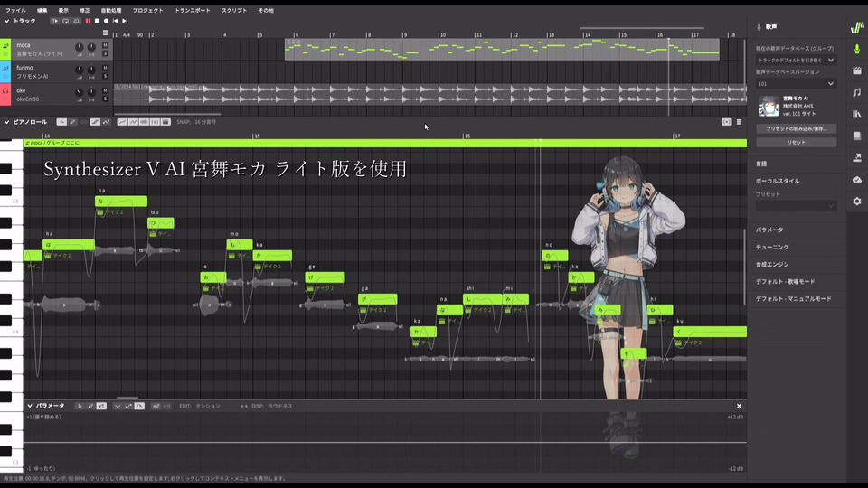This screenshot has width=868, height=488.
Task: Mute the moca track
Action: pos(105,45)
